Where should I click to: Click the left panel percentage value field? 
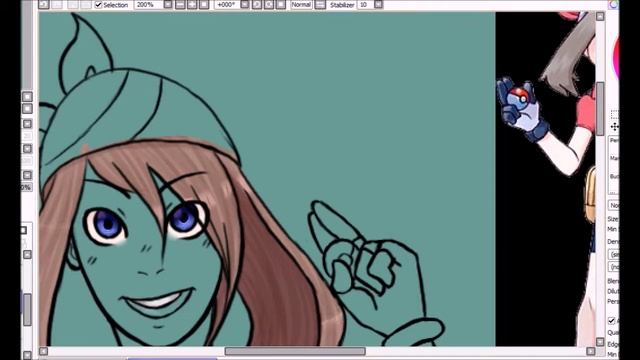(x=26, y=187)
